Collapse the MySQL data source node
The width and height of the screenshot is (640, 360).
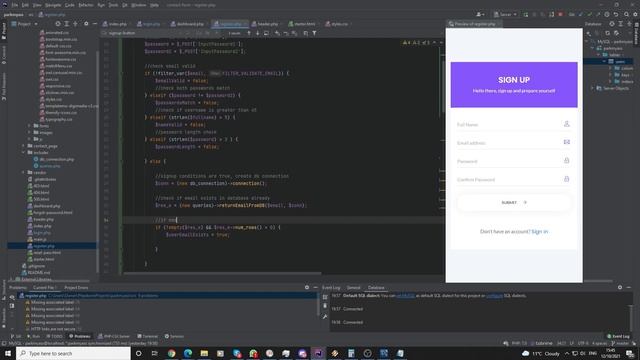click(587, 42)
